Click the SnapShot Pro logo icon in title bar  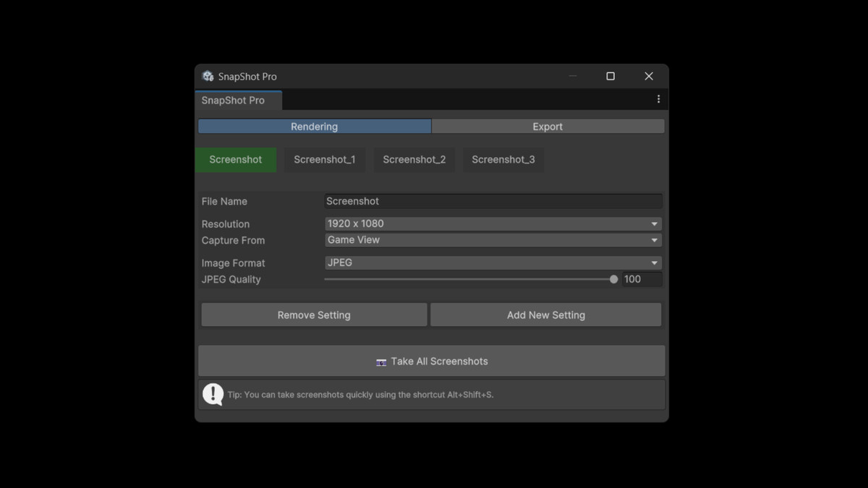(208, 76)
